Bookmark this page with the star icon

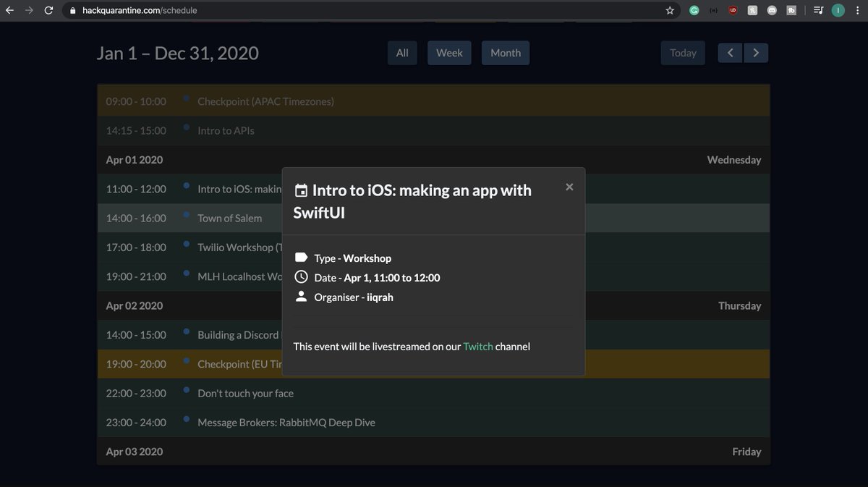click(670, 11)
